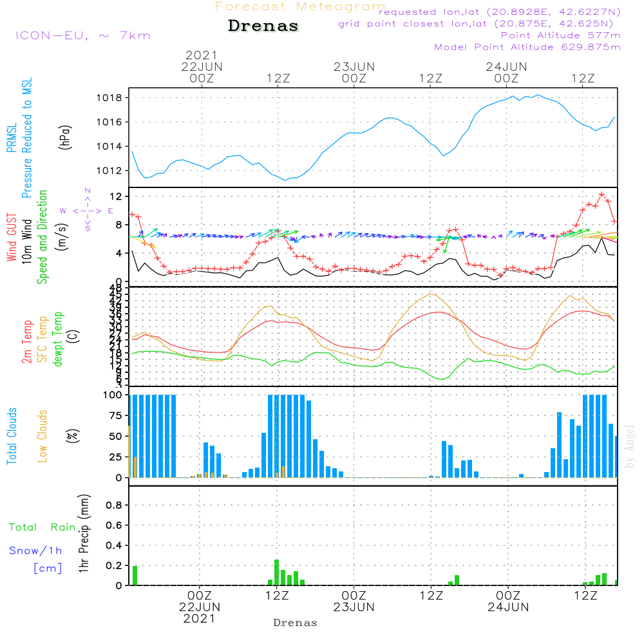The image size is (644, 644).
Task: Click the green "Total Rain" legend label
Action: click(43, 527)
